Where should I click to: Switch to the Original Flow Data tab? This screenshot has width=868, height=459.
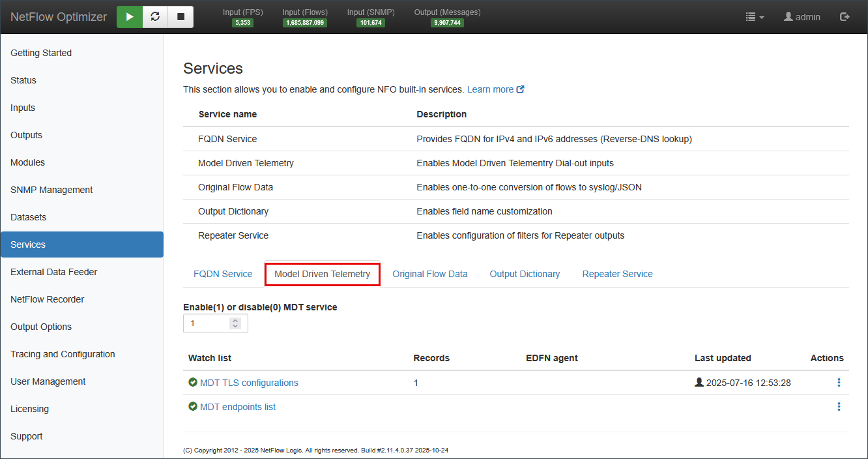pos(430,274)
